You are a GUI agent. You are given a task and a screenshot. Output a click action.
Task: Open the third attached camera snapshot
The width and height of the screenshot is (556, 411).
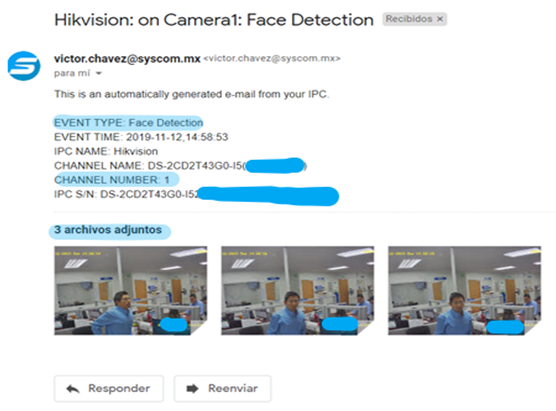click(465, 290)
